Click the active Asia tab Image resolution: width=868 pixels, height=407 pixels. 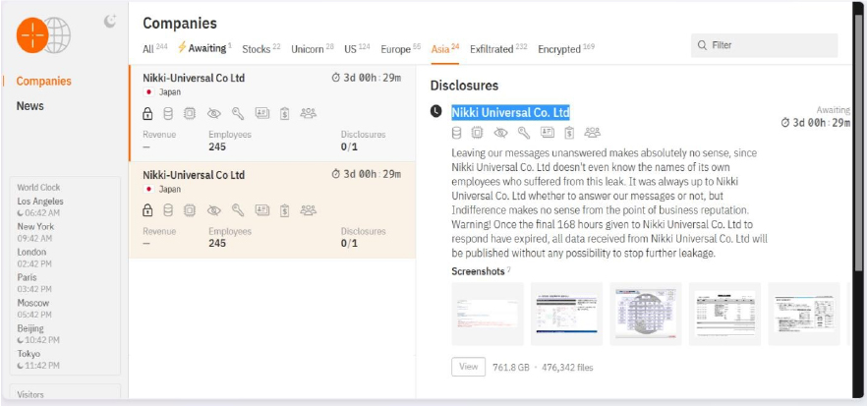(x=445, y=49)
